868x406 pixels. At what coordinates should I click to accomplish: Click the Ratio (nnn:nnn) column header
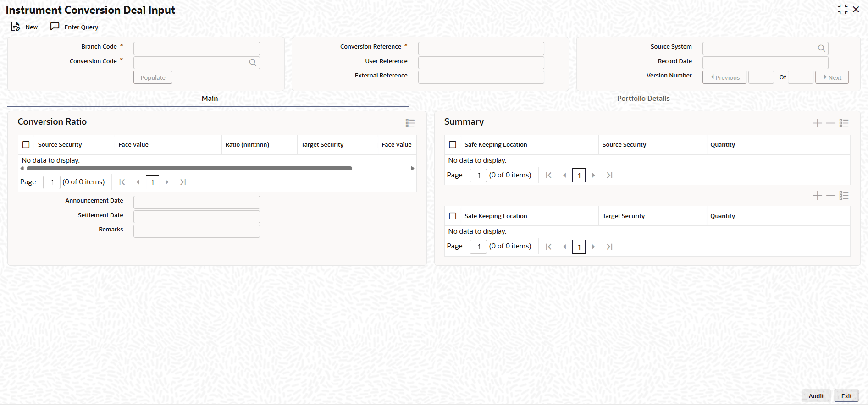247,145
